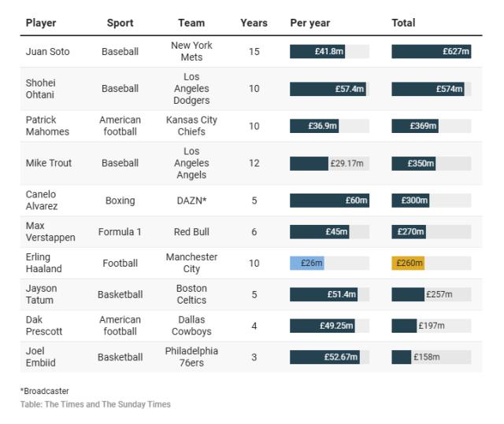
Task: Select Juan Soto's name cell
Action: (x=47, y=52)
